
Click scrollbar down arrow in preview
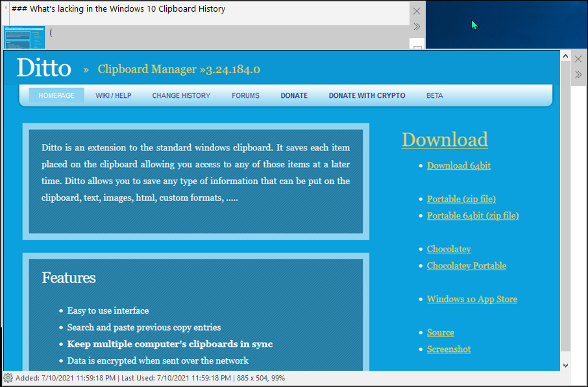pyautogui.click(x=565, y=365)
